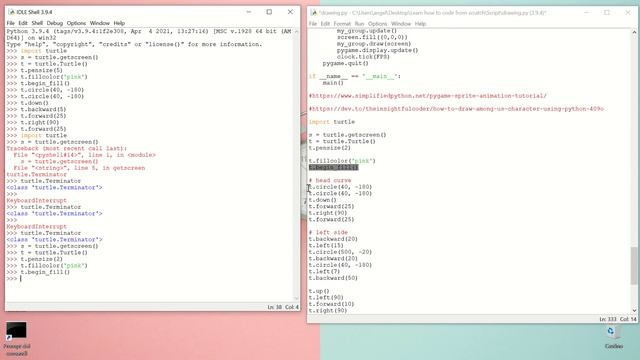
Task: Open the command prompt desktop shortcut
Action: [x=17, y=338]
